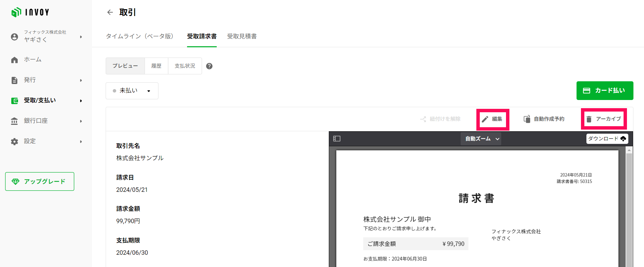This screenshot has width=644, height=267.
Task: Click the 設定 gear icon
Action: 14,141
